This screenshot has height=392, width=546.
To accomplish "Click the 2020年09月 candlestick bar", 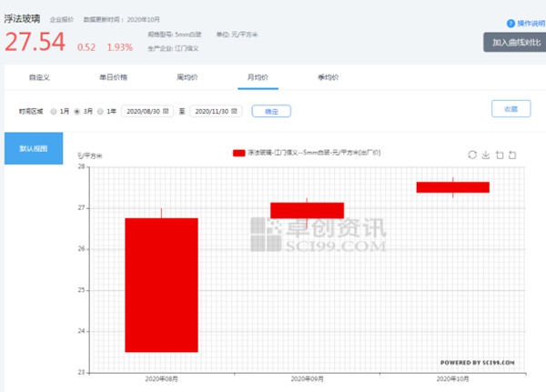I will point(308,210).
